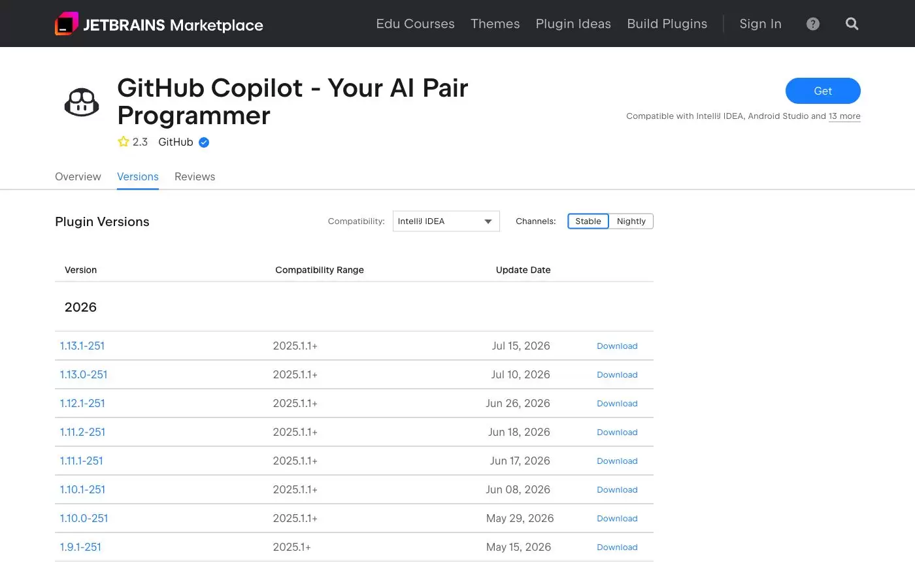
Task: Open version 1.10.0-251
Action: click(84, 518)
